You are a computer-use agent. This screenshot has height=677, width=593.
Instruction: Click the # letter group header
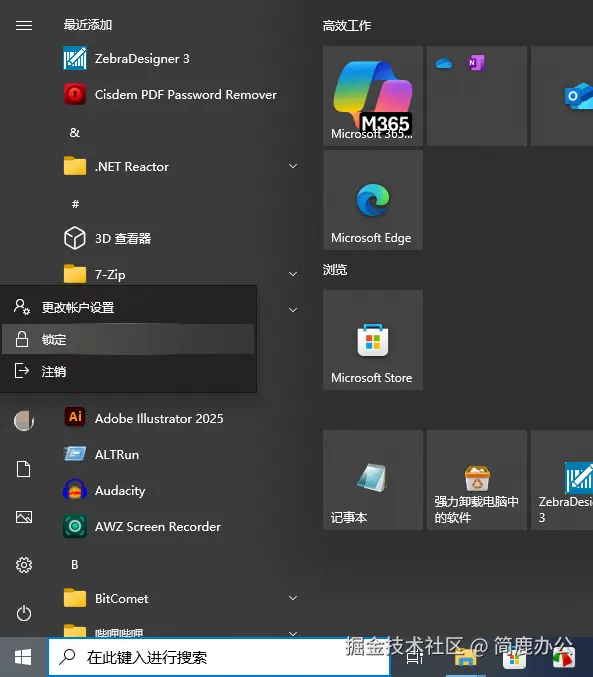click(75, 204)
